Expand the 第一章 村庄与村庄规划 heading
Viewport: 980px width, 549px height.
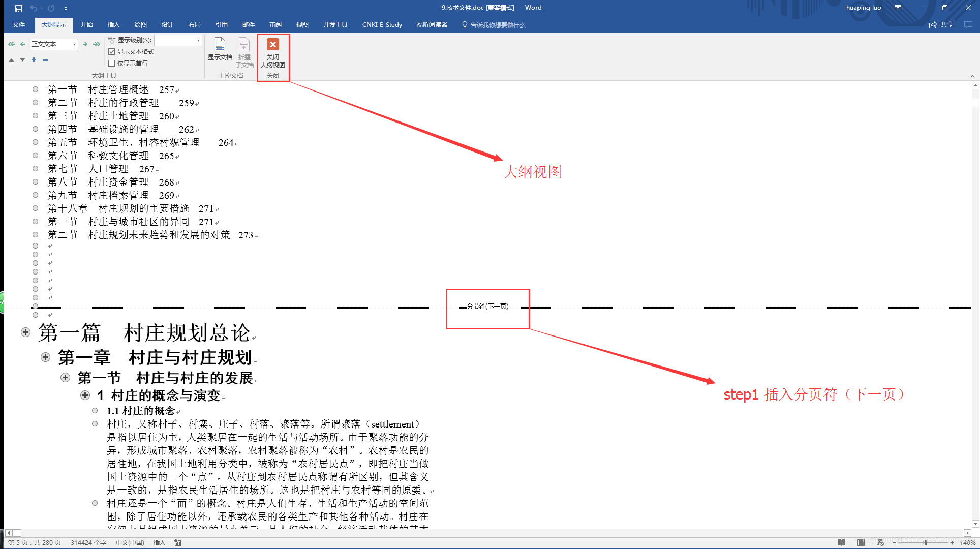click(x=46, y=357)
